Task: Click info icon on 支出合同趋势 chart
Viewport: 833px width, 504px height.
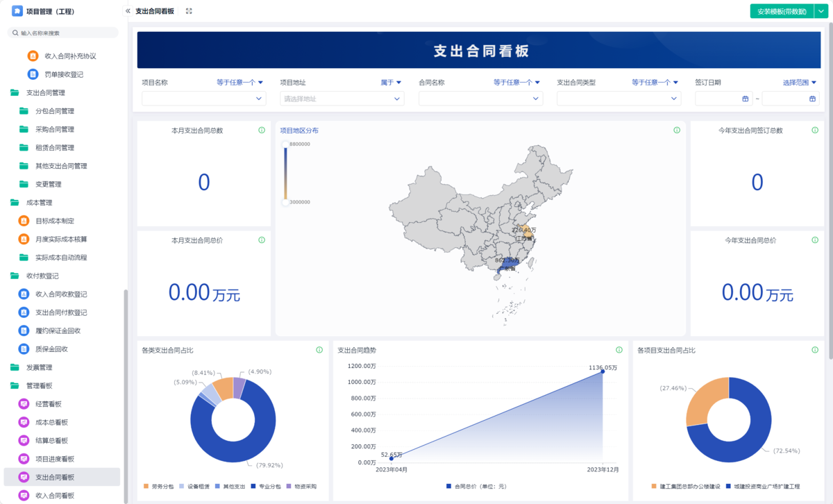Action: click(619, 350)
